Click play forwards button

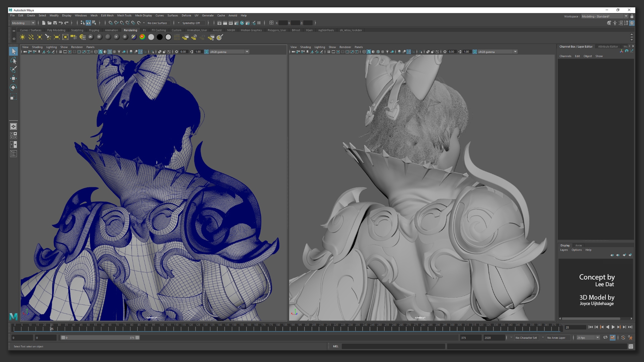tap(613, 327)
